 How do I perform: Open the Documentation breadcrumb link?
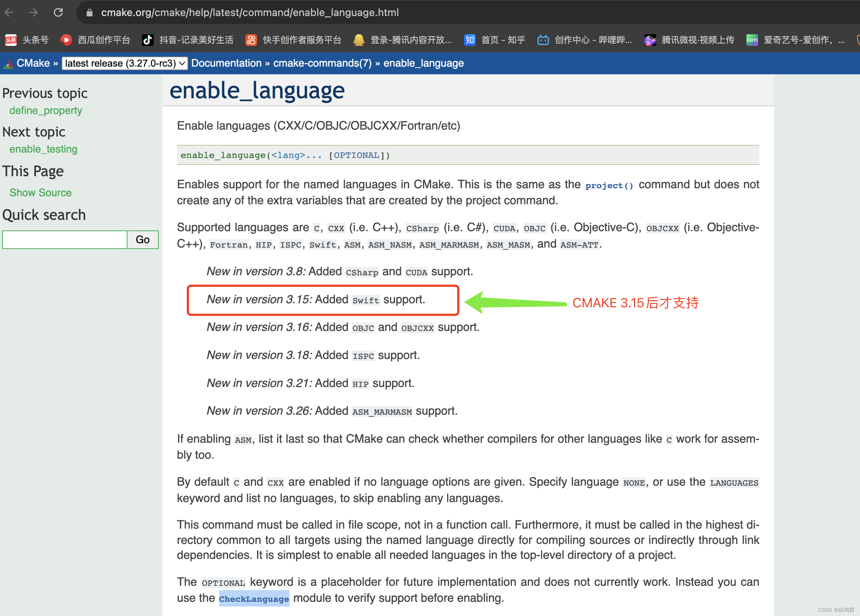(226, 63)
